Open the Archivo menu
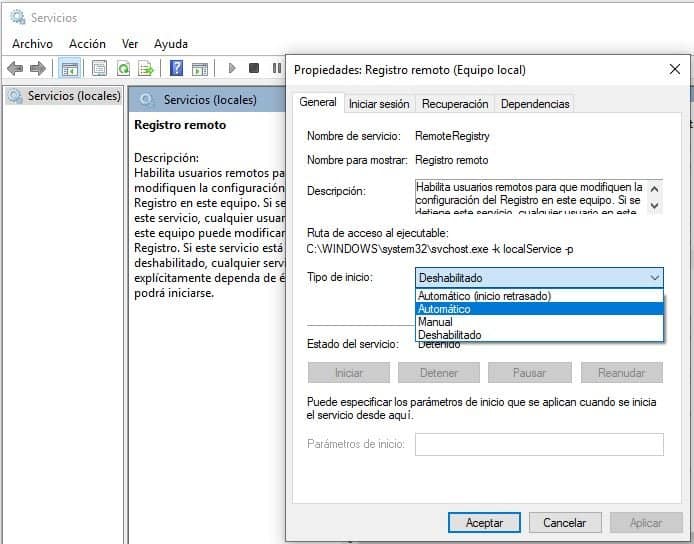This screenshot has height=544, width=694. click(32, 44)
